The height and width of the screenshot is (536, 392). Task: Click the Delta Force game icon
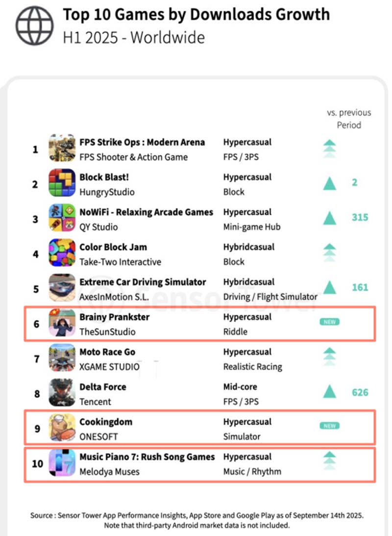tap(62, 393)
